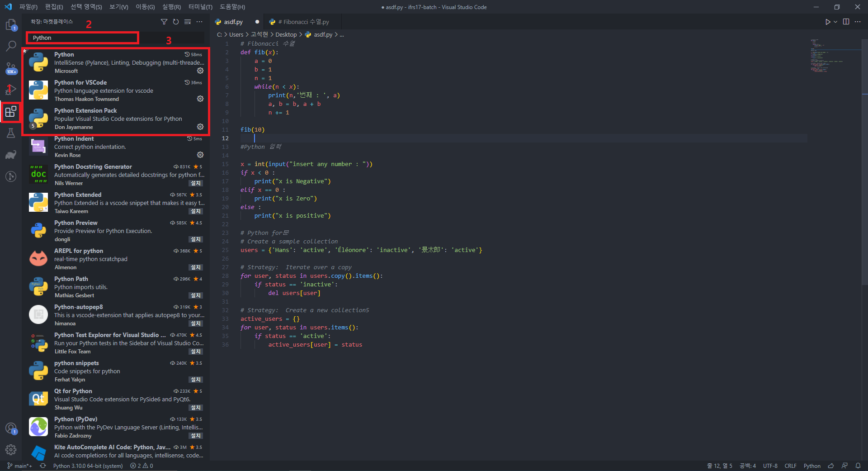Filter extensions with the funnel icon

point(164,22)
